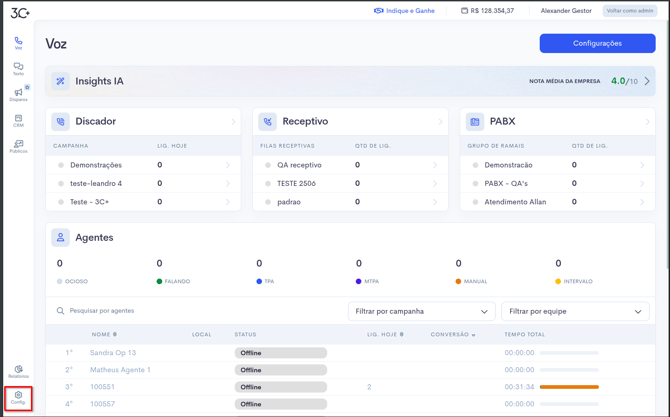Click the Configurações button
Screen dimensions: 670x417
(x=597, y=43)
